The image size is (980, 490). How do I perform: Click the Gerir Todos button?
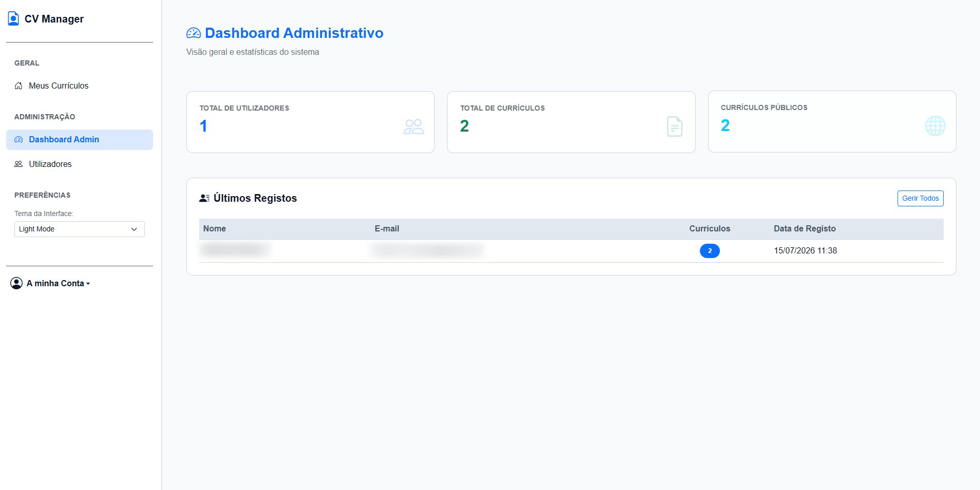click(x=920, y=198)
